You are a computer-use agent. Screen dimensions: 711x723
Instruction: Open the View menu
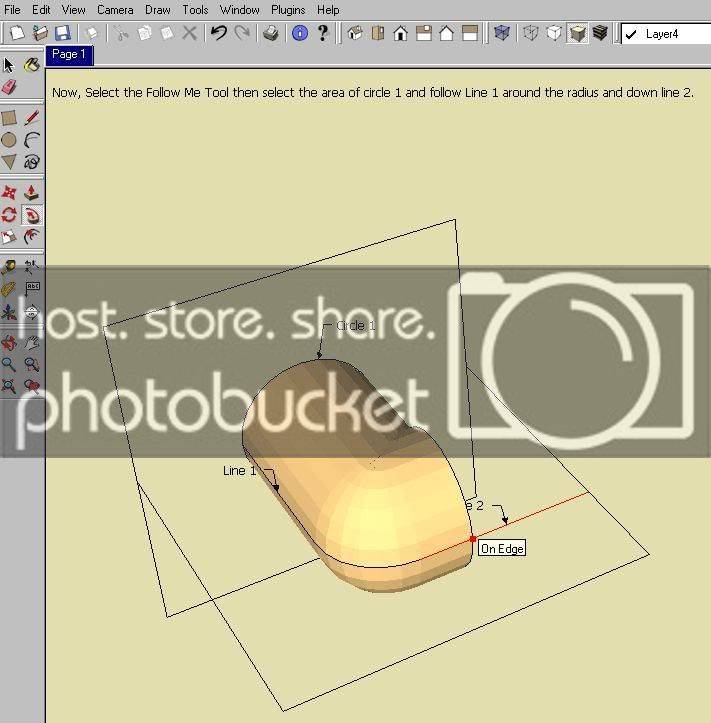point(74,10)
